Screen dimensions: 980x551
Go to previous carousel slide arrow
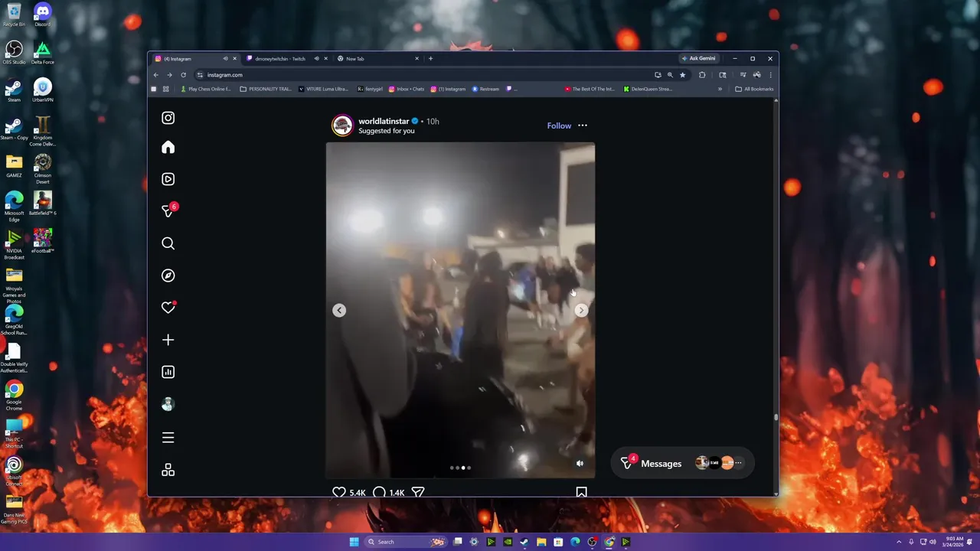pyautogui.click(x=339, y=310)
